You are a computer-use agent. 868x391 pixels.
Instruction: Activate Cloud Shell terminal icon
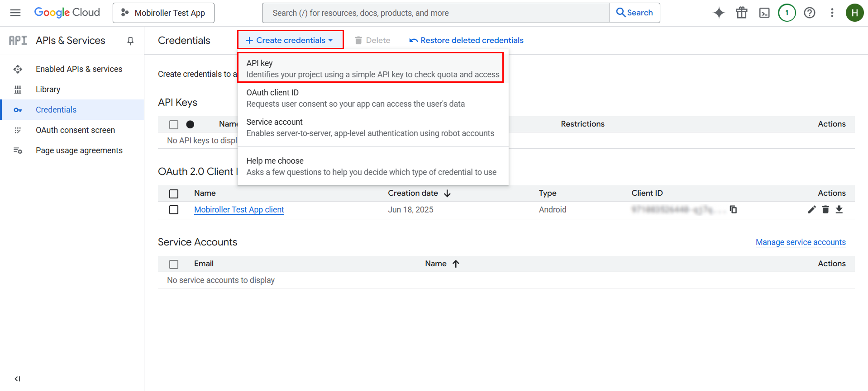(x=764, y=13)
